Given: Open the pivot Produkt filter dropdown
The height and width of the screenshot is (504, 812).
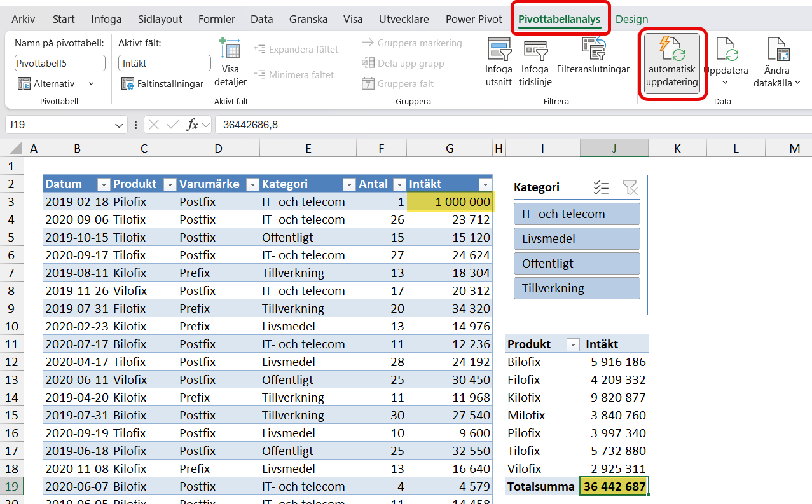Looking at the screenshot, I should point(573,344).
